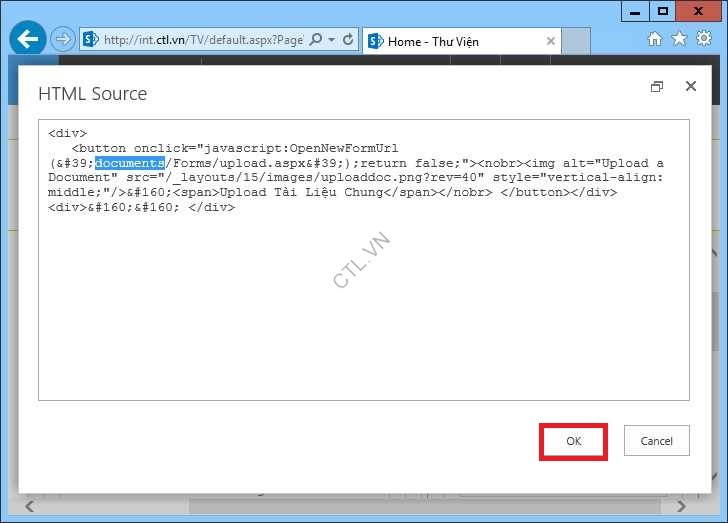Close the Home - Thư Viện tab
Image resolution: width=728 pixels, height=523 pixels.
pyautogui.click(x=549, y=41)
